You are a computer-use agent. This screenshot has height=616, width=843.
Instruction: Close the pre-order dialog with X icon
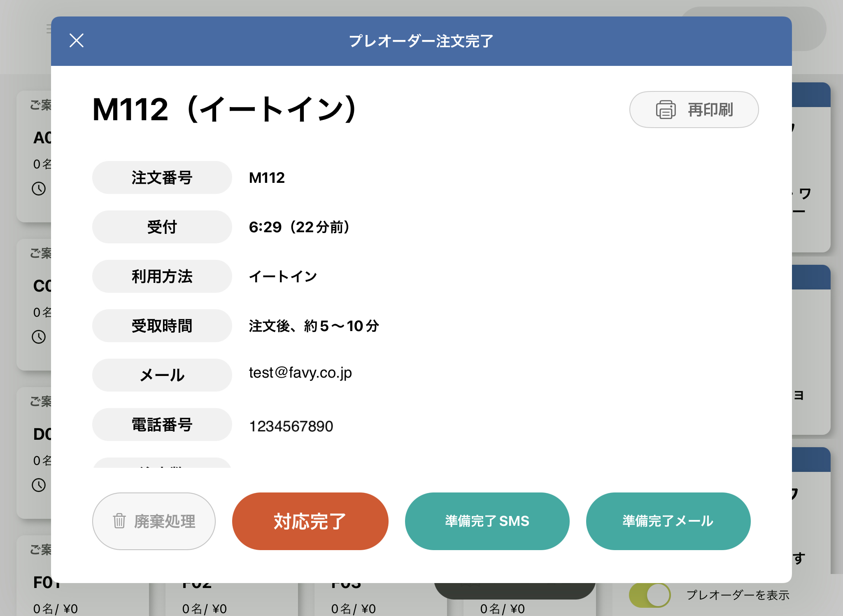click(77, 40)
